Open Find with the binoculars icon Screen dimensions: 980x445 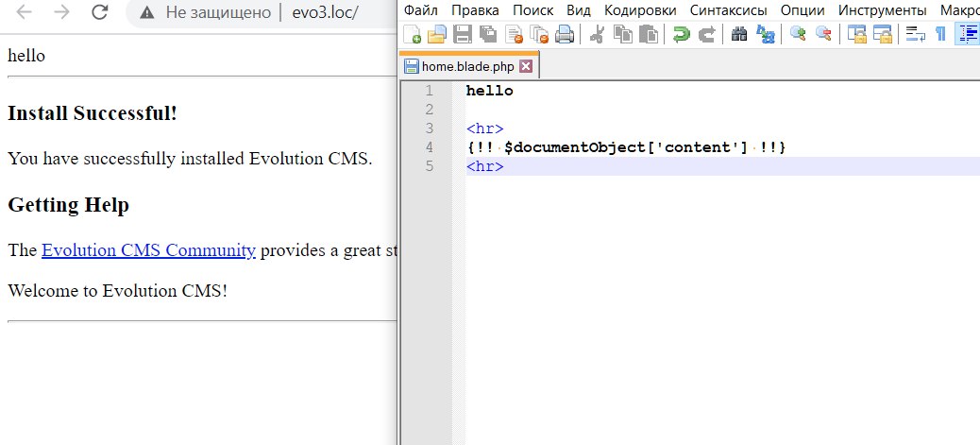[739, 34]
